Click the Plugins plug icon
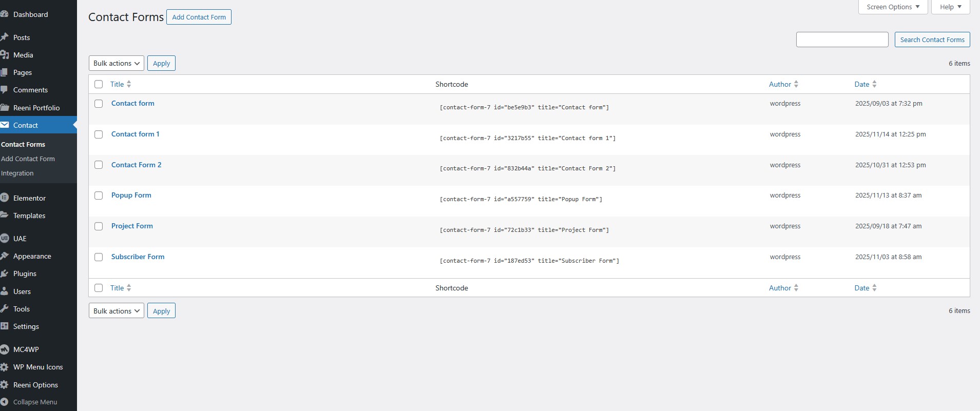Screen dimensions: 980x411 coord(4,273)
